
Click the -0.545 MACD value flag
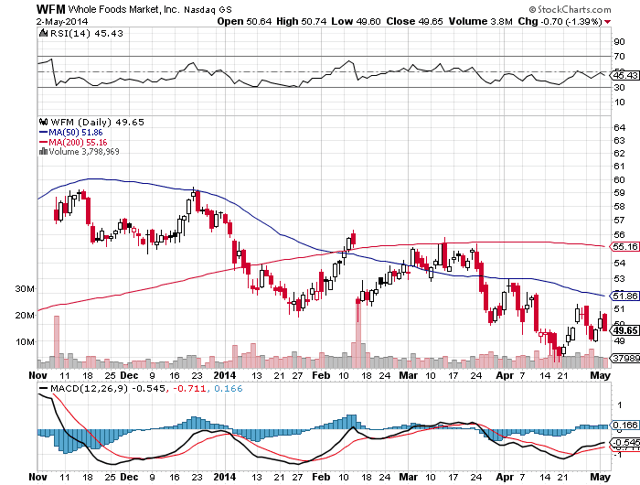(625, 442)
